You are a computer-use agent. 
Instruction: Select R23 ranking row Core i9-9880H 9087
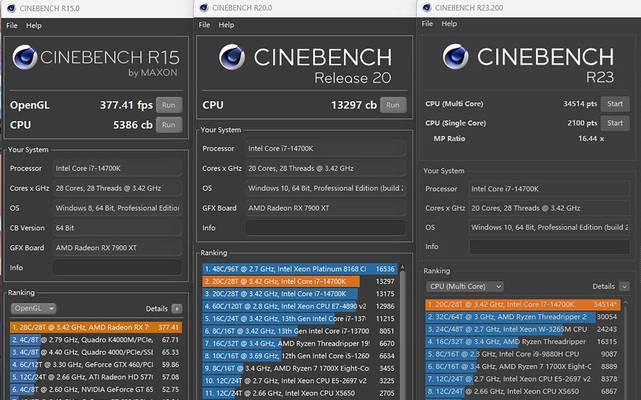(x=523, y=354)
